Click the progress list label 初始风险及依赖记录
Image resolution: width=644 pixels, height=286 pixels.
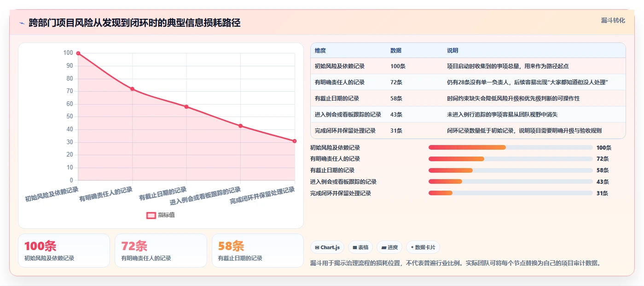tap(335, 148)
